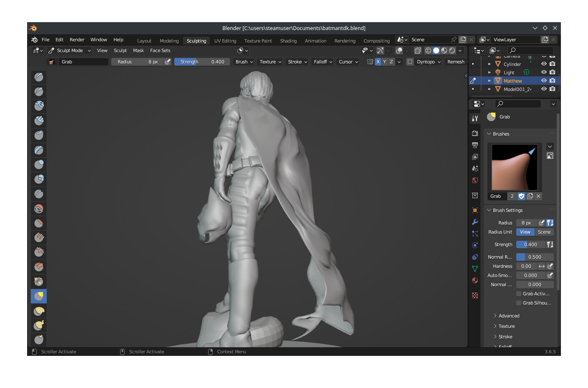Open the File menu
588x388 pixels.
[45, 40]
